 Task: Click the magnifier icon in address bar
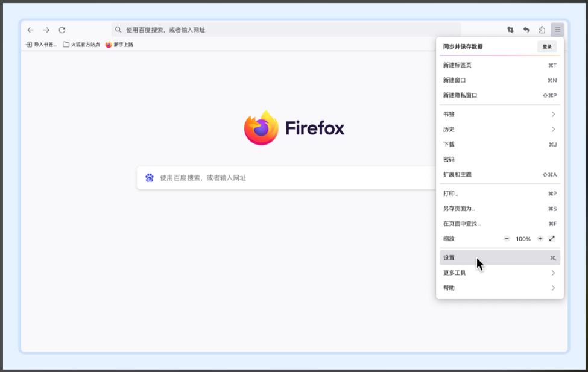(118, 30)
